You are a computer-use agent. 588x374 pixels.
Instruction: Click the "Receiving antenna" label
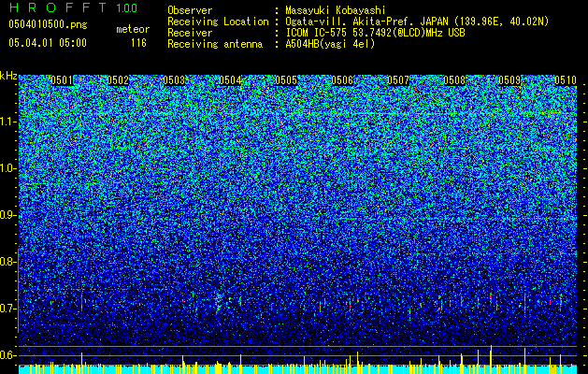pyautogui.click(x=215, y=44)
